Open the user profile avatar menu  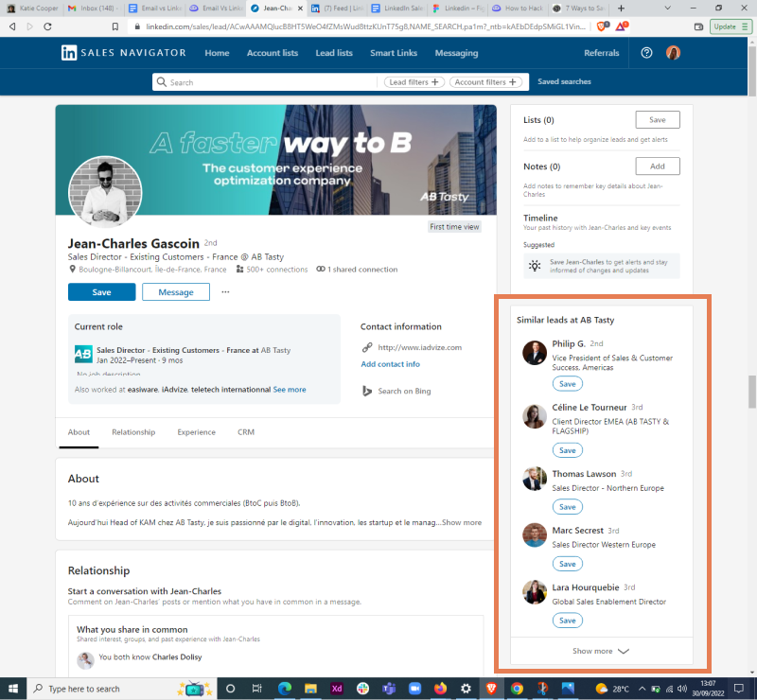pos(673,53)
